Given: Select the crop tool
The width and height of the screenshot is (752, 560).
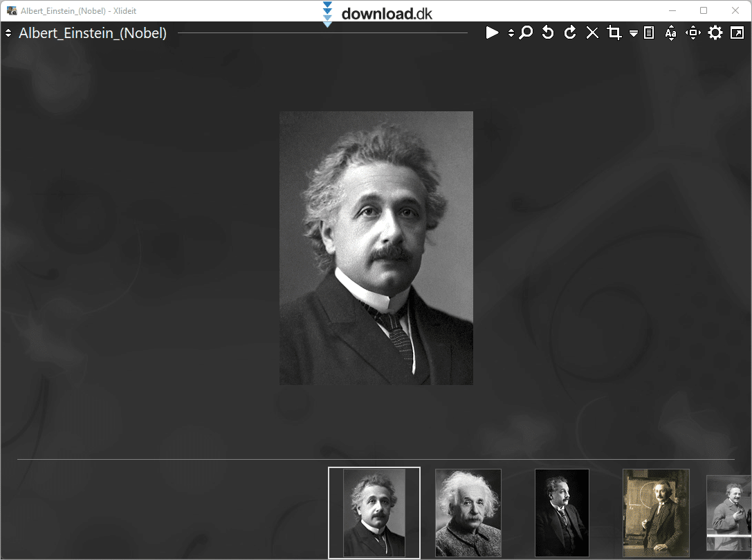Looking at the screenshot, I should 614,32.
